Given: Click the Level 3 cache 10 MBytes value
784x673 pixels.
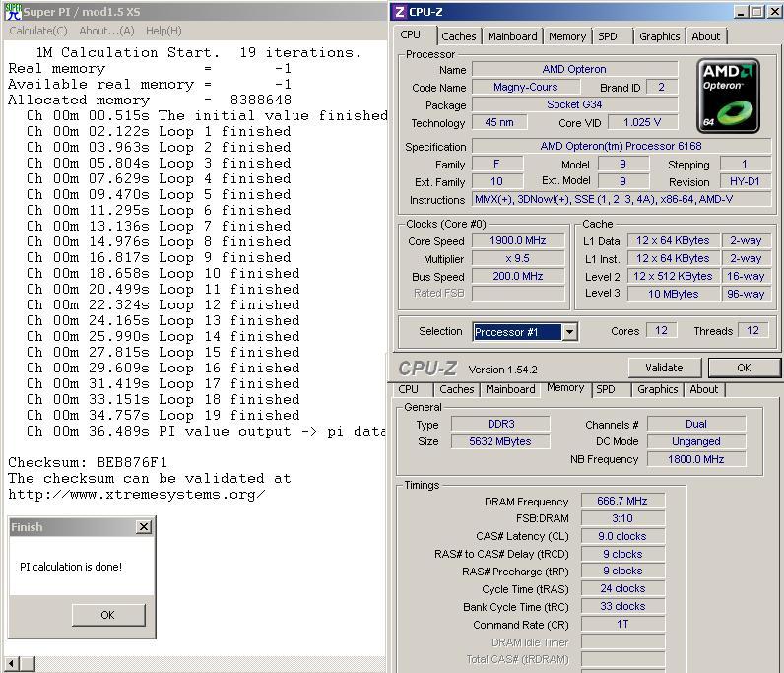Looking at the screenshot, I should tap(673, 294).
